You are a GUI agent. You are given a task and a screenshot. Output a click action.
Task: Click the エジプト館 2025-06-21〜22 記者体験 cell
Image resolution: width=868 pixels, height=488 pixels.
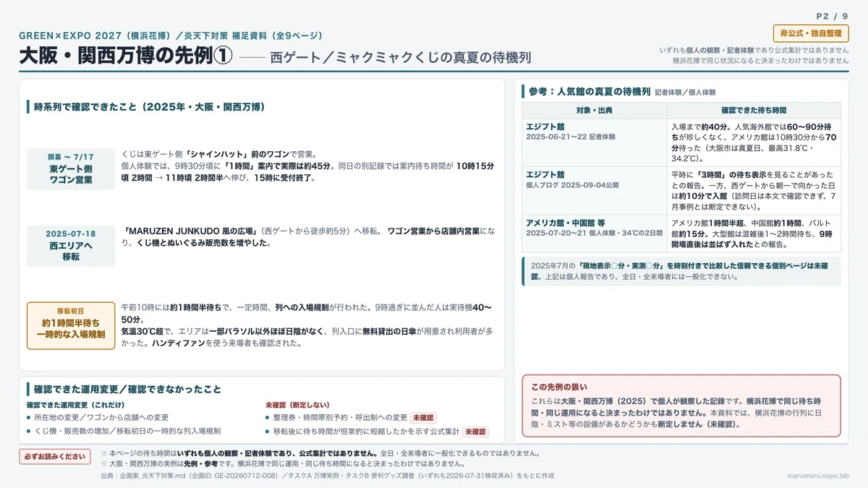point(594,142)
